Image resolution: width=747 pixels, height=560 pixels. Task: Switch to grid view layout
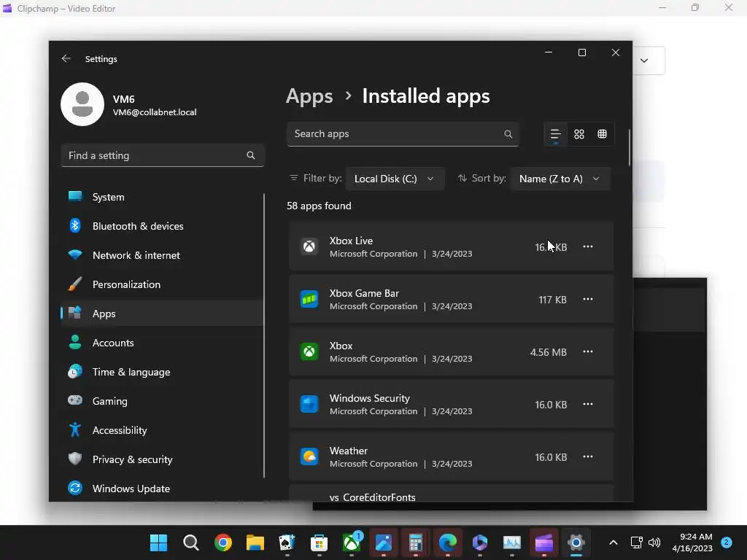click(578, 134)
